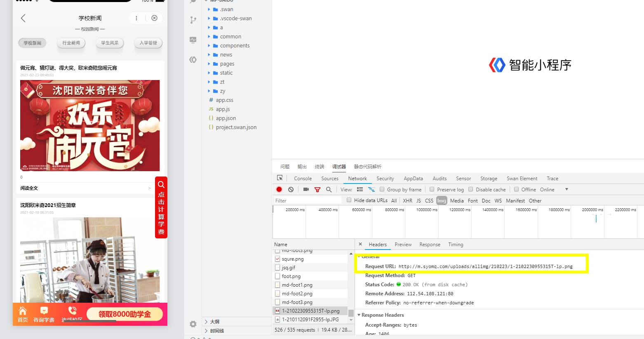
Task: Click the smart program logo sidebar icon
Action: pos(193,60)
